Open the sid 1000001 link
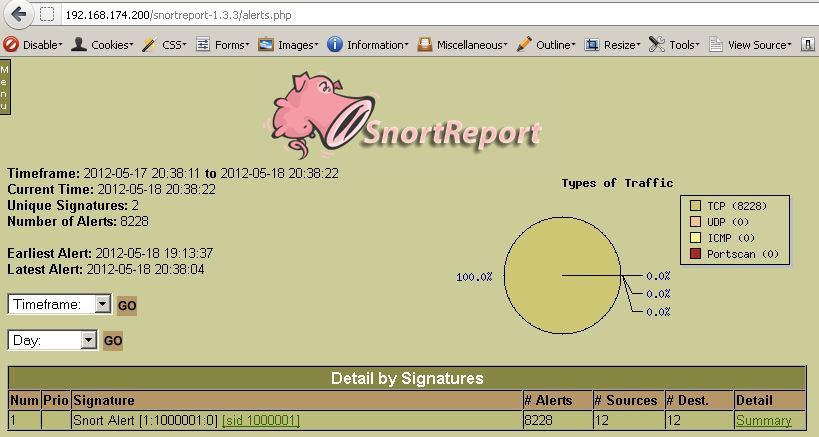This screenshot has height=437, width=819. [261, 420]
